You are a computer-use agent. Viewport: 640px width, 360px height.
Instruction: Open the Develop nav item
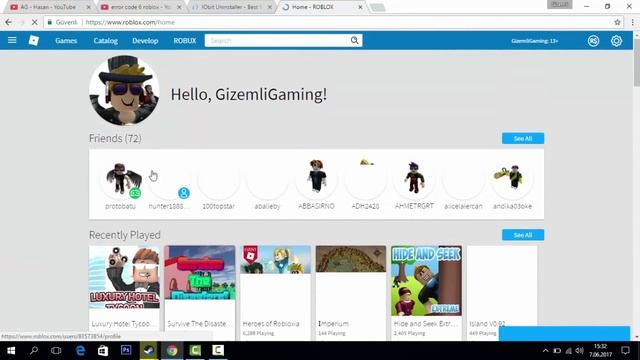point(145,41)
